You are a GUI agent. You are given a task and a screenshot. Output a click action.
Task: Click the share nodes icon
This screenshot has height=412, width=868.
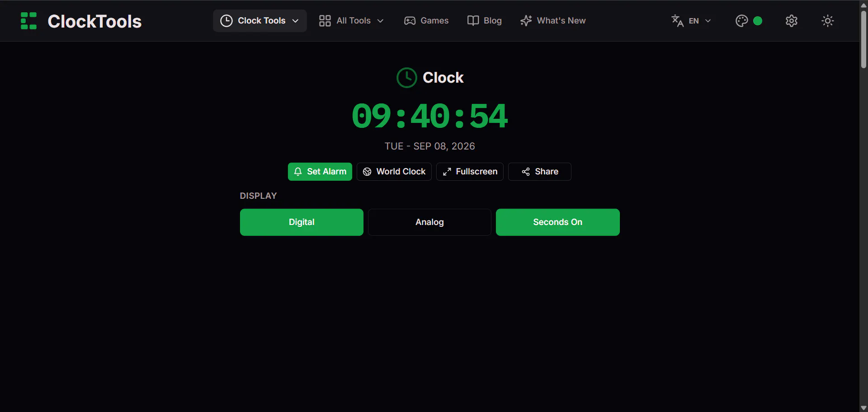coord(526,172)
